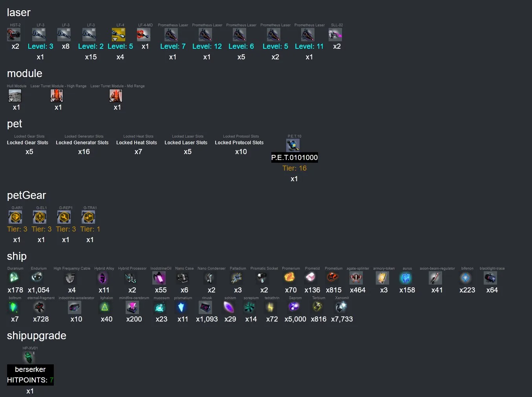The height and width of the screenshot is (397, 532).
Task: Select Laser Turret Module High Range icon
Action: pyautogui.click(x=57, y=96)
